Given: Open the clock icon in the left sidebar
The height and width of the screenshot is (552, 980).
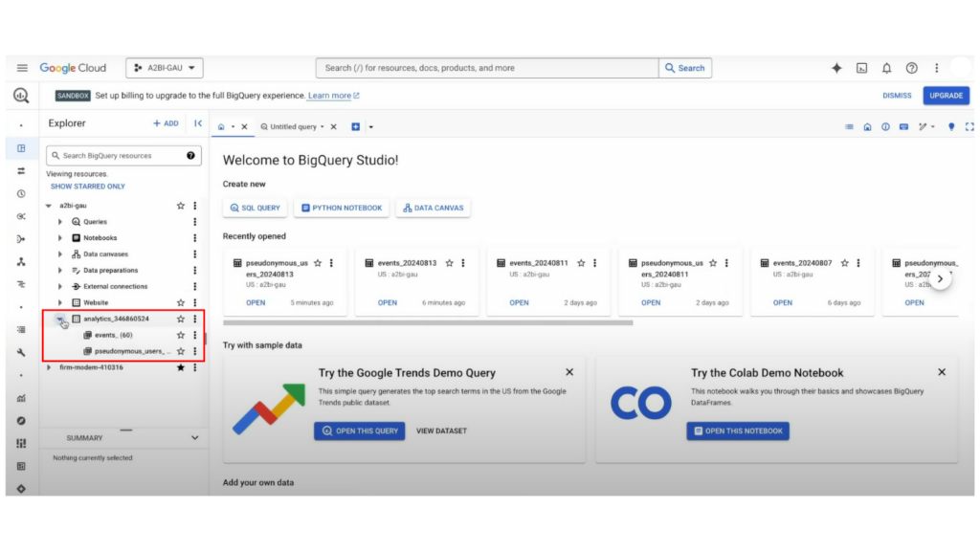Looking at the screenshot, I should coord(21,193).
